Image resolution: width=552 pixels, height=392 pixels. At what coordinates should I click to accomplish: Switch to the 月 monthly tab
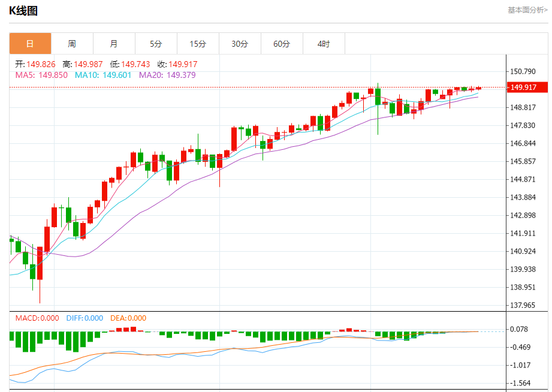(114, 44)
